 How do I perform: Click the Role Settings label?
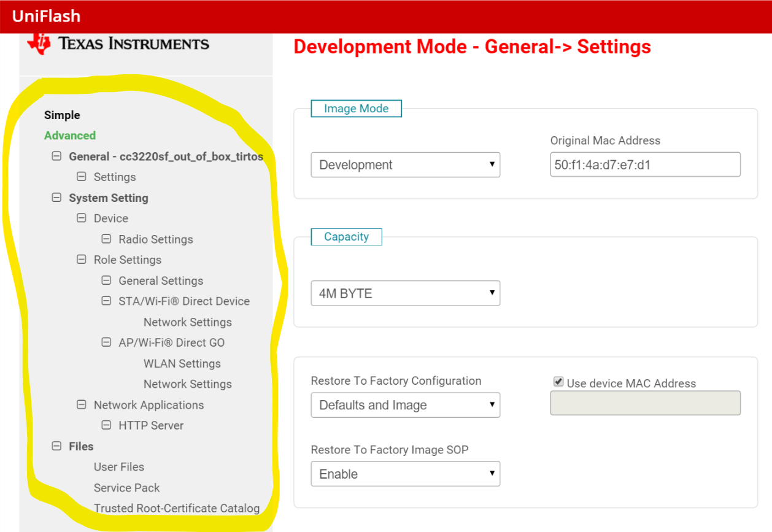[128, 260]
